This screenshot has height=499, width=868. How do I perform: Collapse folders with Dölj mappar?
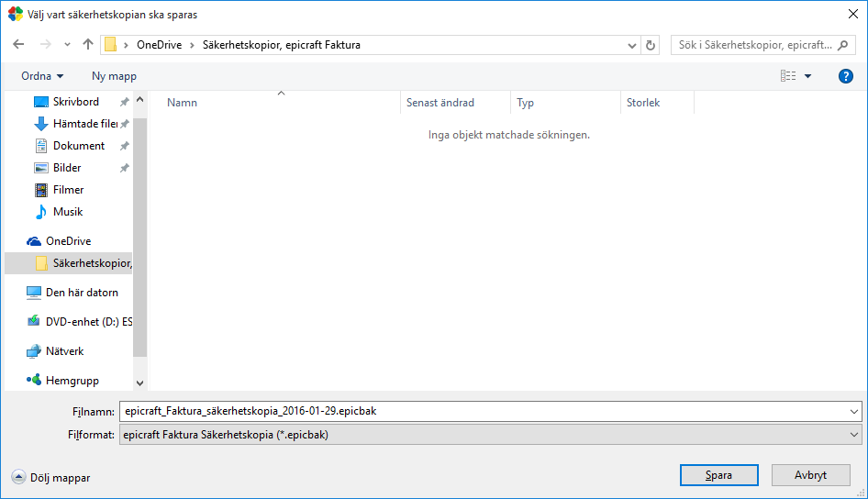(x=51, y=477)
